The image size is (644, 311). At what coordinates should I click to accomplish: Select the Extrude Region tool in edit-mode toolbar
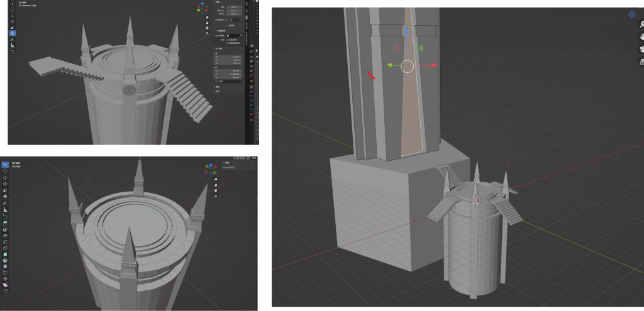5,222
